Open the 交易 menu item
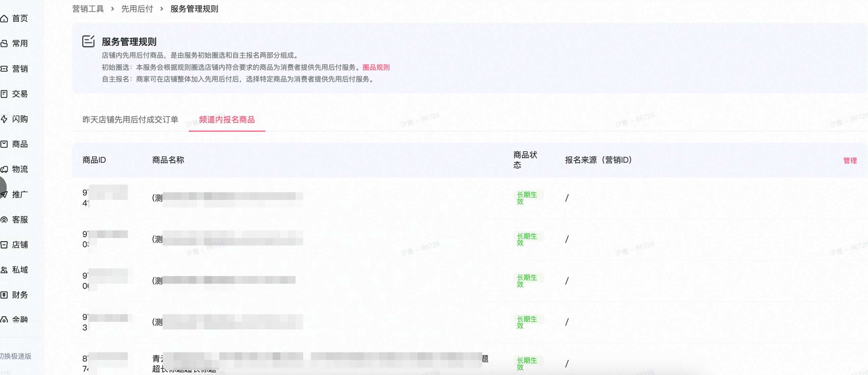This screenshot has width=868, height=375. tap(20, 94)
